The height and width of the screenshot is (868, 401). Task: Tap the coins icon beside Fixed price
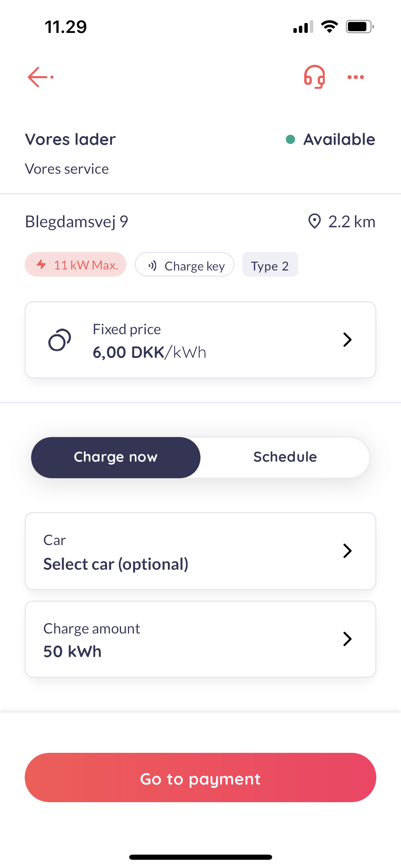(60, 340)
